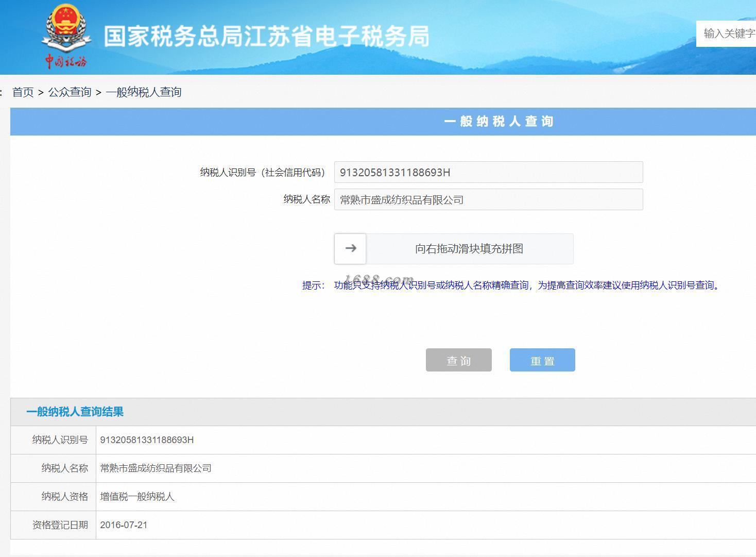Select registration date 2016-07-21
This screenshot has height=557, width=756.
click(124, 525)
